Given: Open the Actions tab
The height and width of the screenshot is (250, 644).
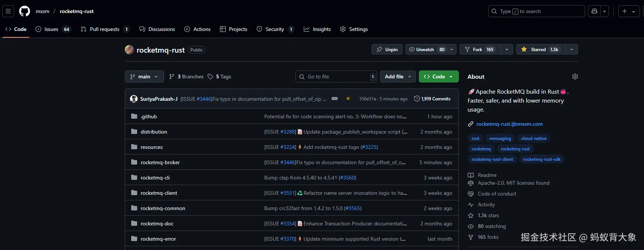Looking at the screenshot, I should (x=197, y=29).
